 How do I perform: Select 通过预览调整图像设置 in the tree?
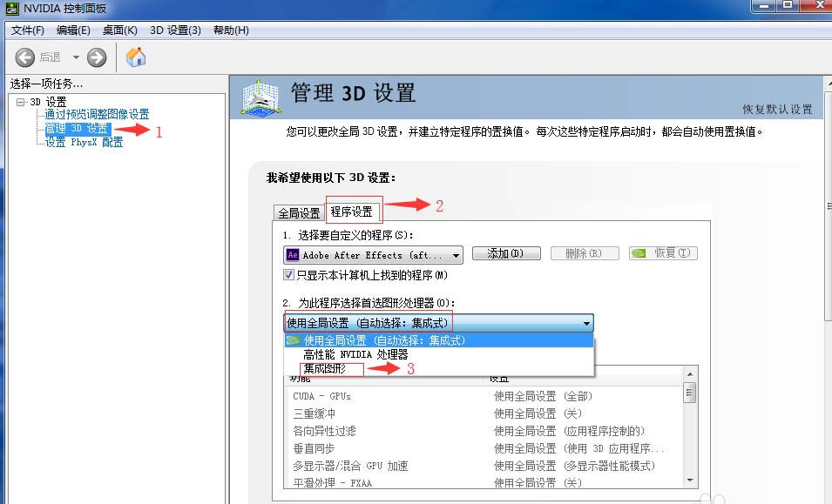[x=97, y=114]
